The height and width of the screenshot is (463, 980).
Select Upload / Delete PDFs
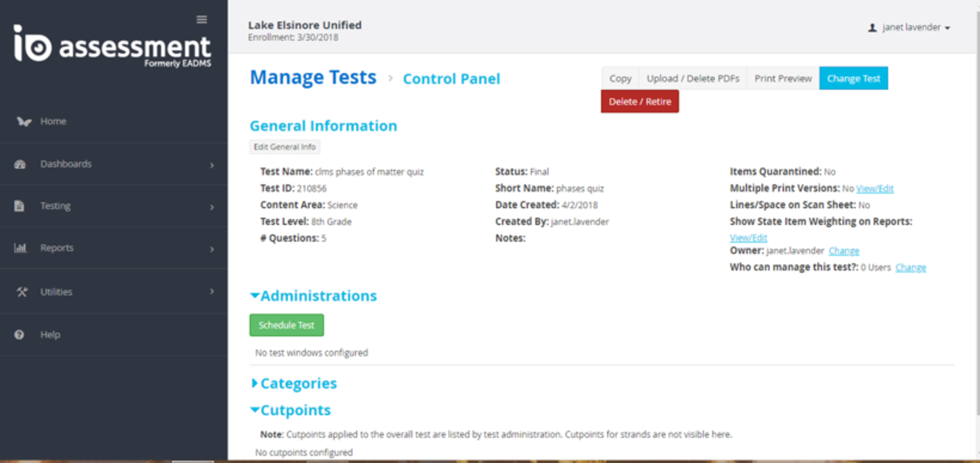point(692,79)
